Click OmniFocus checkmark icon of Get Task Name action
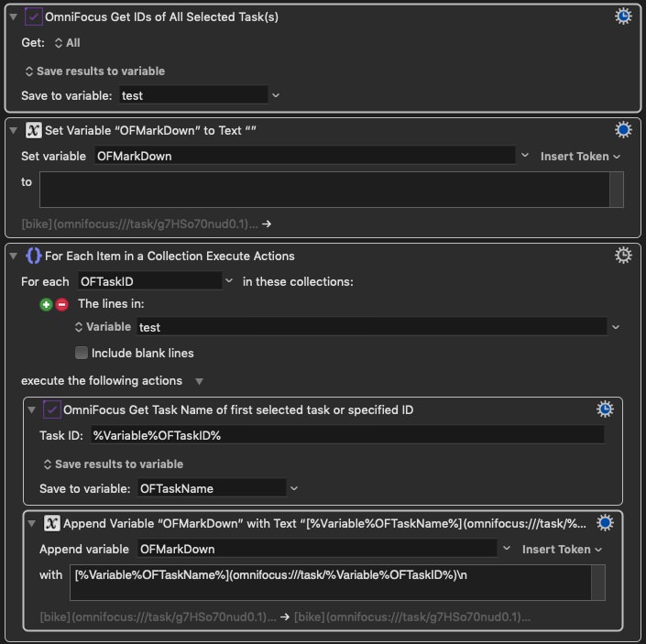The image size is (646, 644). (x=52, y=409)
